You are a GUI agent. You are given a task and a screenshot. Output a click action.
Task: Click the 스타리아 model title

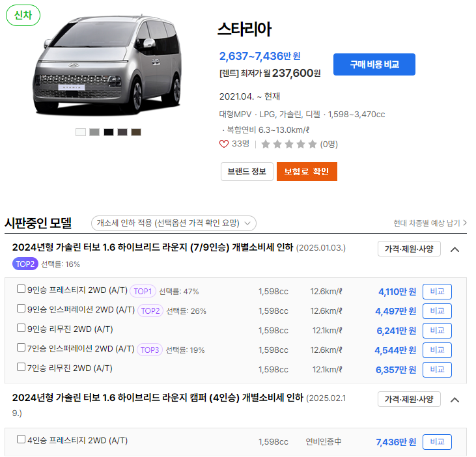coord(244,29)
